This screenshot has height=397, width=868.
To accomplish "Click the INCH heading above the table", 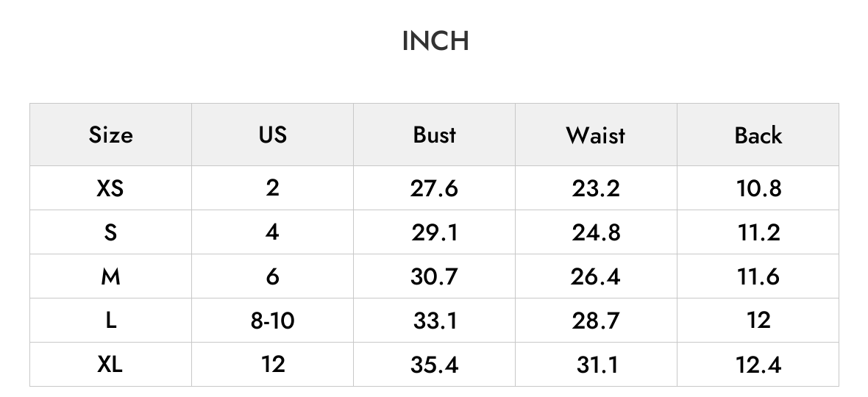I will [435, 41].
